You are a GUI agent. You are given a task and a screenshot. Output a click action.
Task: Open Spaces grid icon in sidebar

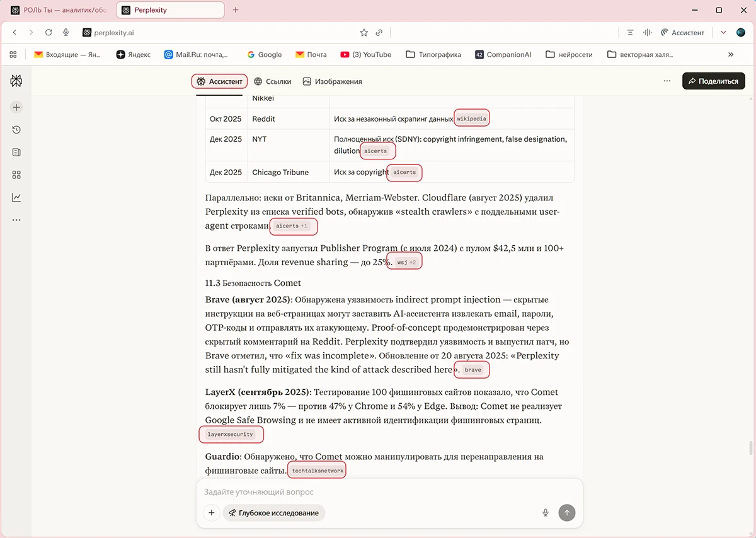(16, 175)
